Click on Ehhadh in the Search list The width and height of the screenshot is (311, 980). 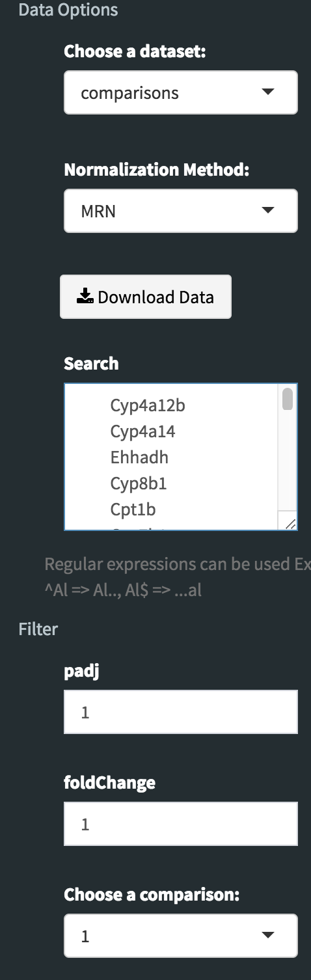(139, 457)
